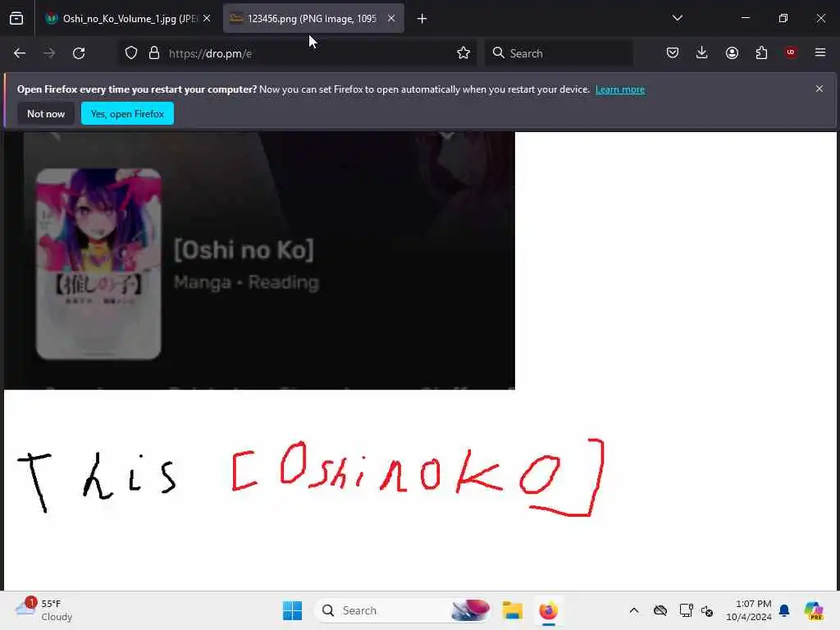The height and width of the screenshot is (630, 840).
Task: Open File Explorer from the taskbar
Action: point(512,610)
